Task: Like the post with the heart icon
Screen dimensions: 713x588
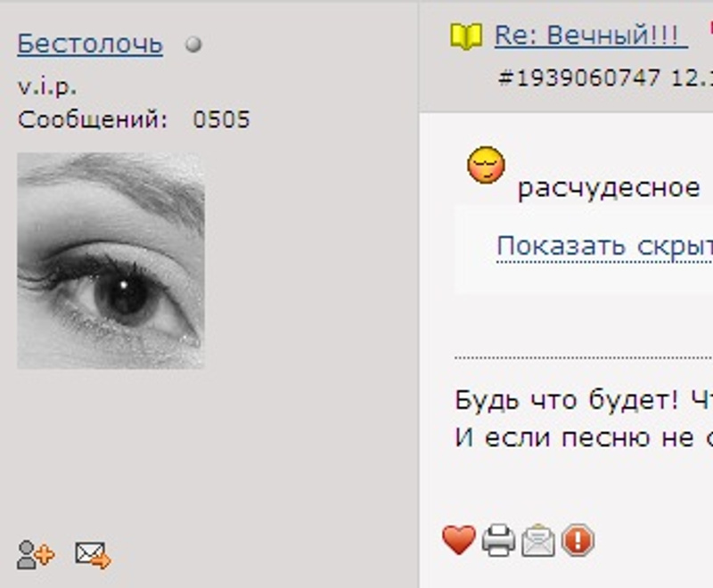Action: pyautogui.click(x=459, y=540)
